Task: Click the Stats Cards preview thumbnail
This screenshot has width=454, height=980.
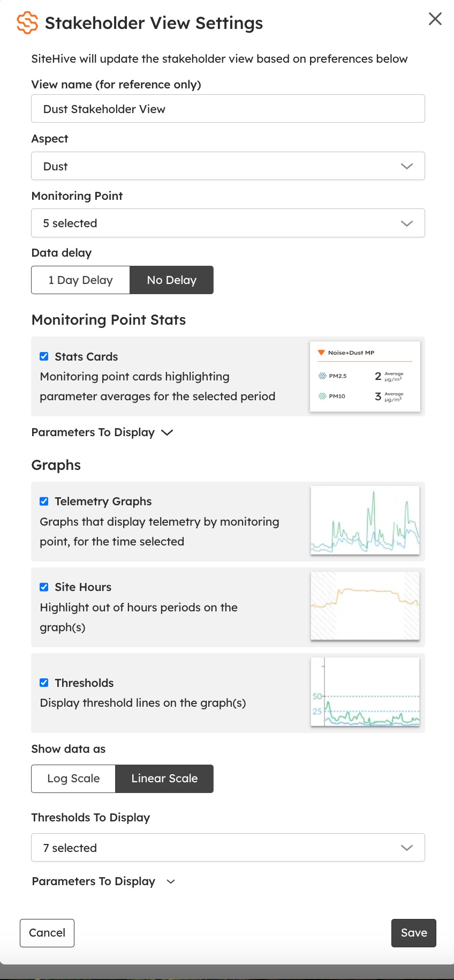Action: pyautogui.click(x=365, y=376)
